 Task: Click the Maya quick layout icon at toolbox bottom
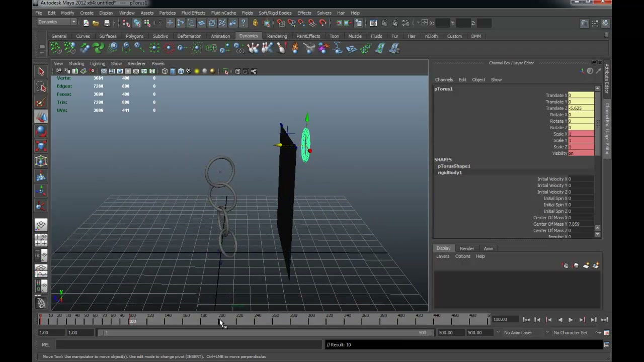point(41,303)
